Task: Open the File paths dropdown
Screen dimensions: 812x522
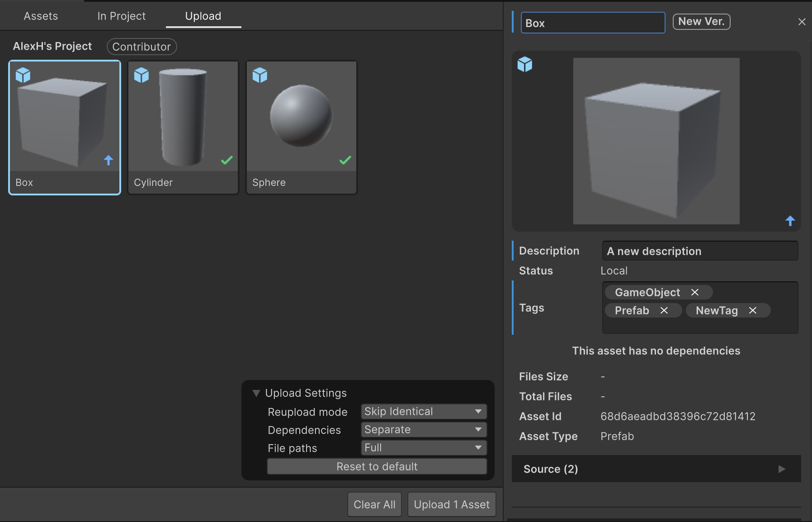Action: tap(424, 448)
